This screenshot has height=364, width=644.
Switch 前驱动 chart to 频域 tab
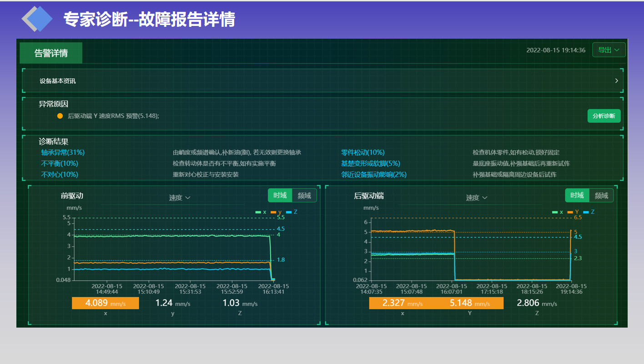tap(304, 196)
